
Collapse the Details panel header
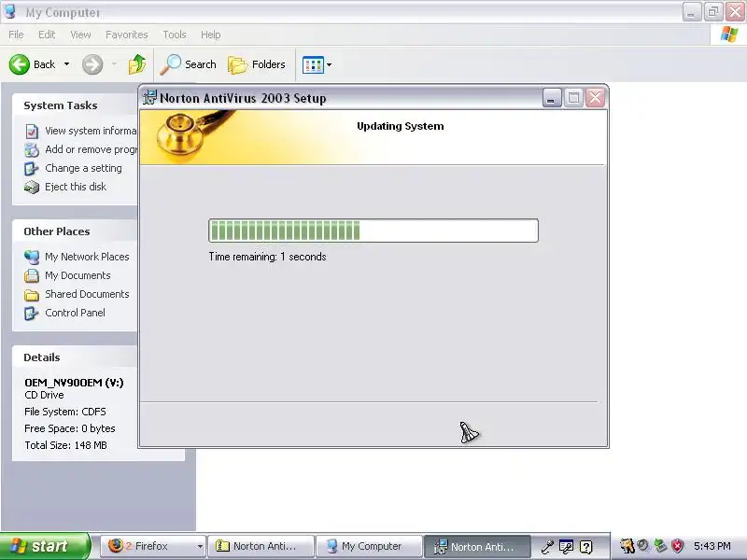[x=77, y=357]
